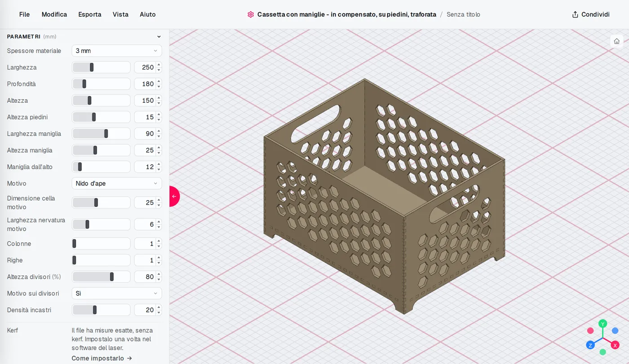Open the Modifica menu
Image resolution: width=629 pixels, height=364 pixels.
(x=54, y=14)
